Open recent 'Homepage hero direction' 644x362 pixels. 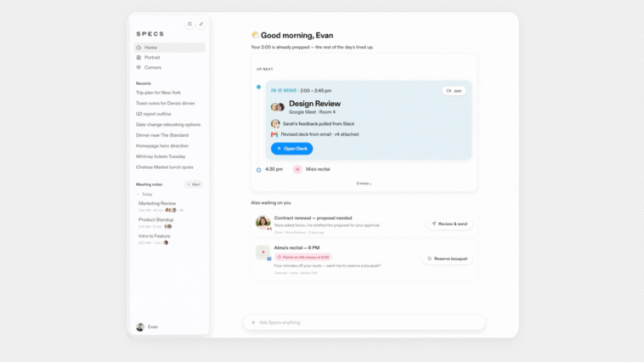pyautogui.click(x=161, y=146)
